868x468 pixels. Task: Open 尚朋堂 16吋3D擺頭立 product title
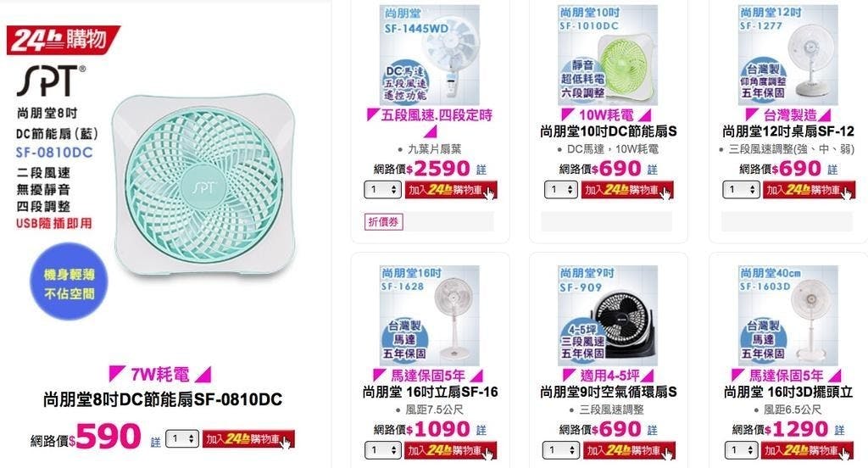(x=788, y=393)
